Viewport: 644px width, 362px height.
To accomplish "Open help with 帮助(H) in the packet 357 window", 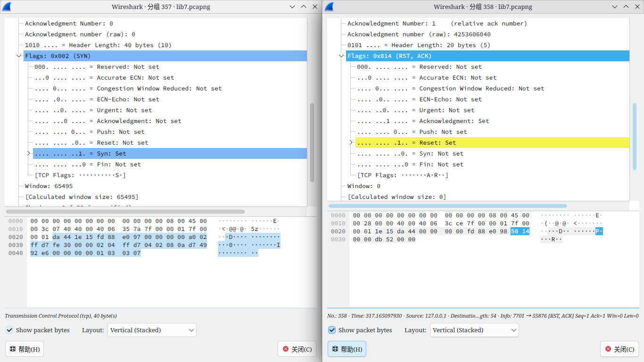I will (x=25, y=349).
